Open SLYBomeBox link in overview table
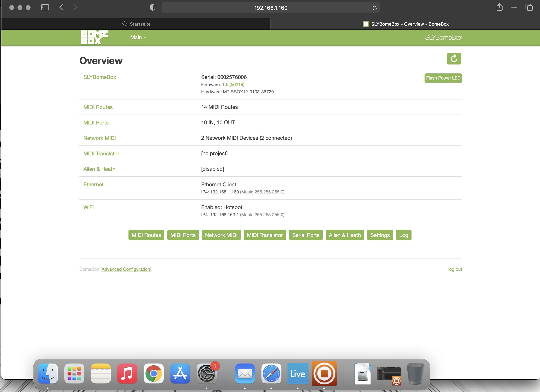The image size is (540, 392). coord(100,77)
